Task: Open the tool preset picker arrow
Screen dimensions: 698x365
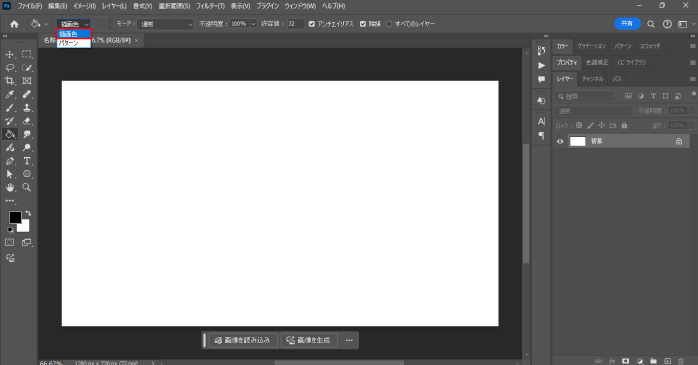Action: 46,24
